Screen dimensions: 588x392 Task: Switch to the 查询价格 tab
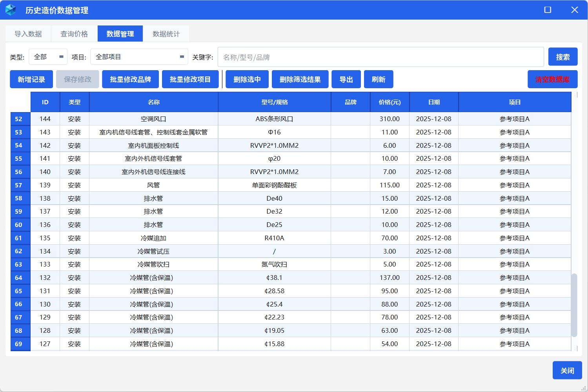click(x=74, y=34)
